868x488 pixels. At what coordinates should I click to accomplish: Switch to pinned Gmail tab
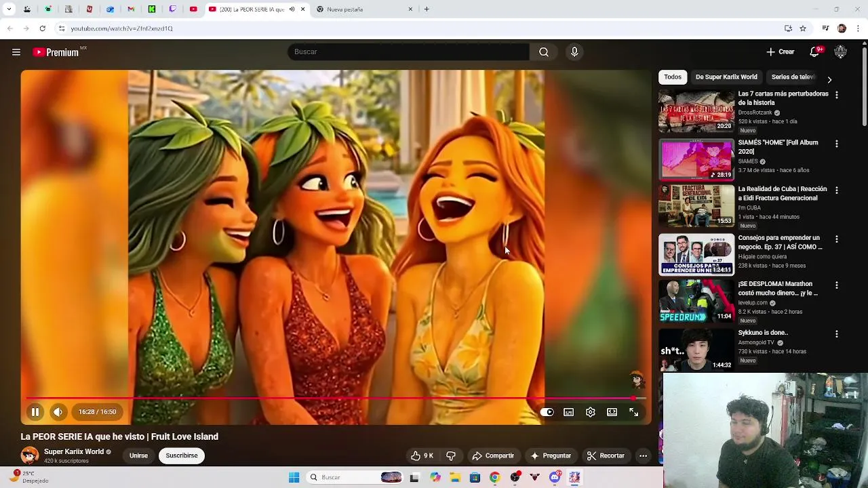point(131,9)
